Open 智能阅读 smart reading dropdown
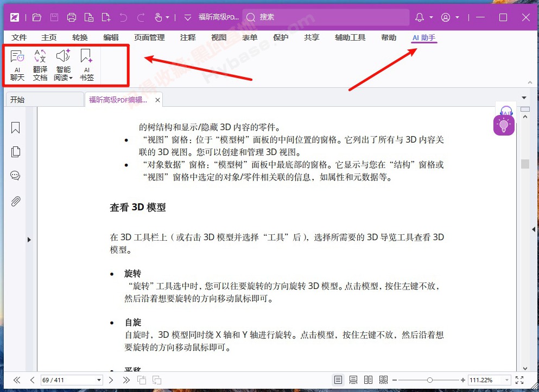The image size is (539, 392). (64, 65)
